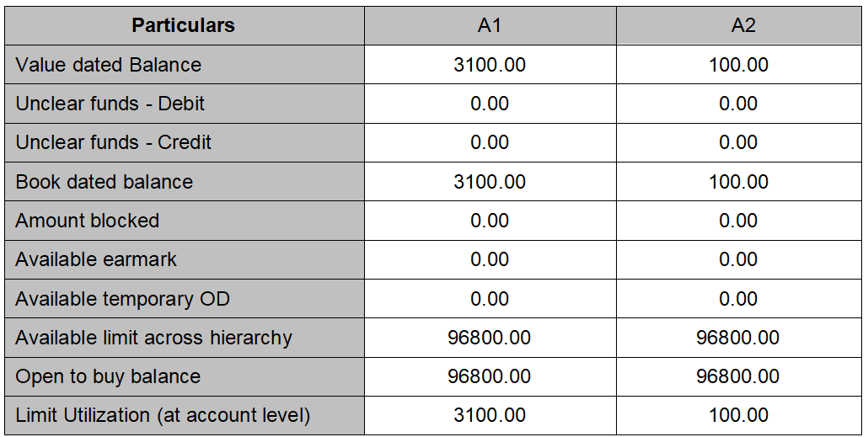Screen dimensions: 868x437
Task: Click the Amount blocked row label
Action: (x=88, y=221)
